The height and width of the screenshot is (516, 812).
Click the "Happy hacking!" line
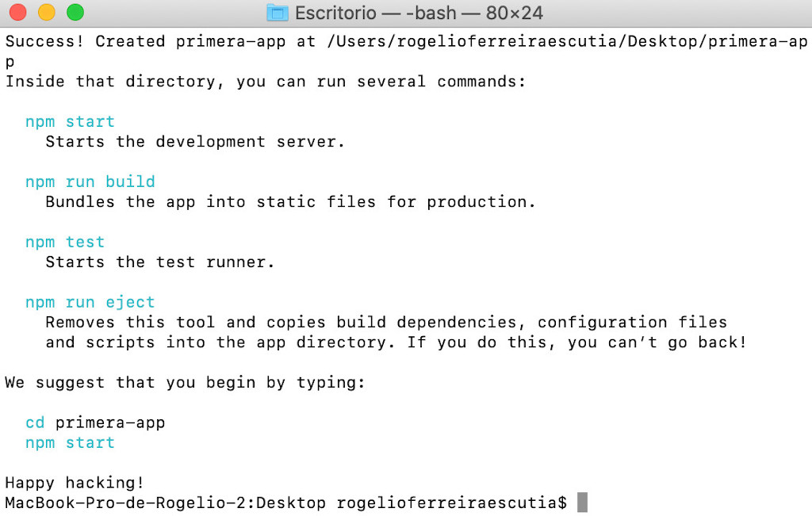[75, 483]
